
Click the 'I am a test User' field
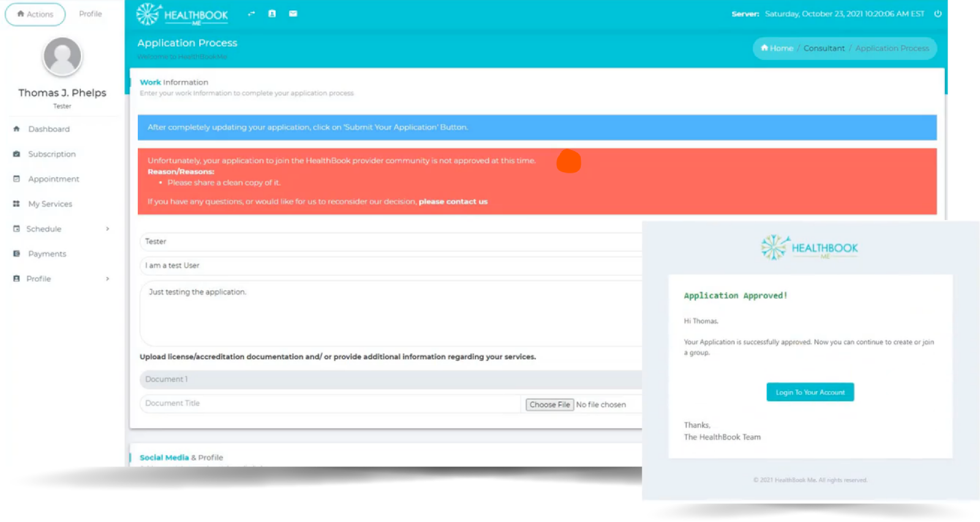(x=390, y=265)
